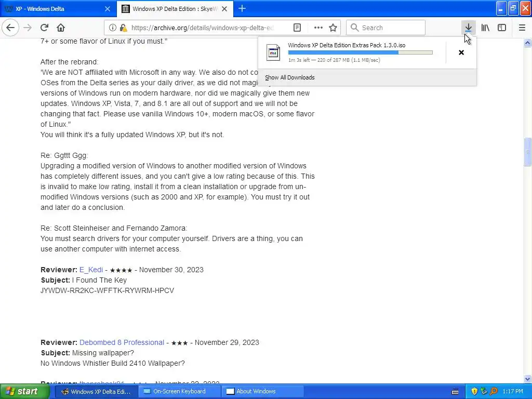Image resolution: width=532 pixels, height=399 pixels.
Task: Click 'No Windows Whistler Build 2410 Wallpaper?' text
Action: [113, 363]
